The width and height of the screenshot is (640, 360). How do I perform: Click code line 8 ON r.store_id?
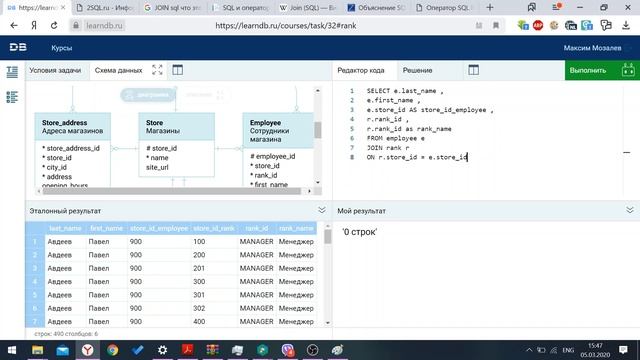coord(416,157)
